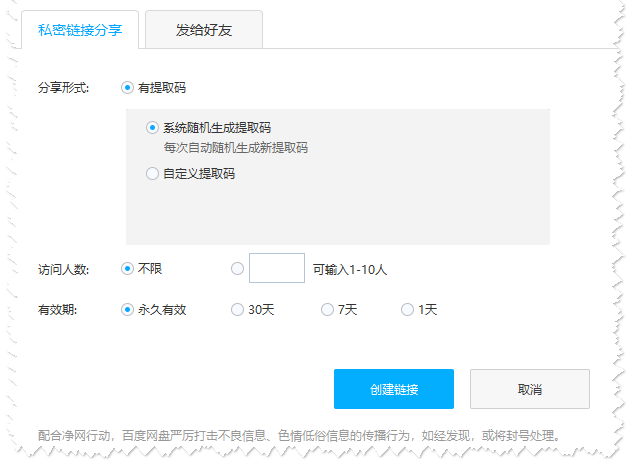This screenshot has height=464, width=630.
Task: Enable the limited visitor count radio button
Action: point(237,268)
